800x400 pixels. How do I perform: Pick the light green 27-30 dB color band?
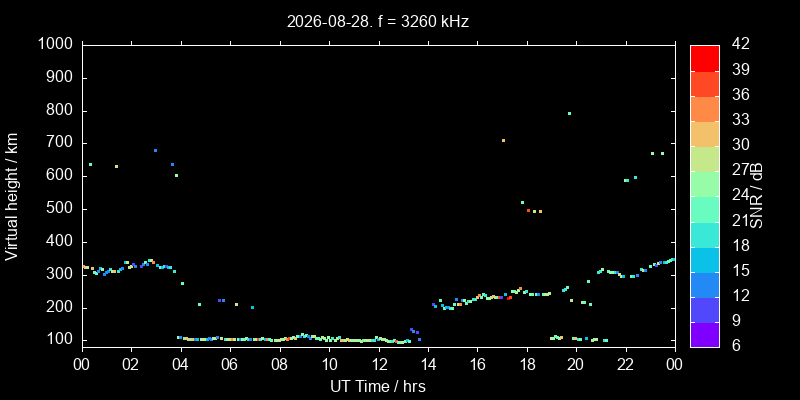[705, 159]
